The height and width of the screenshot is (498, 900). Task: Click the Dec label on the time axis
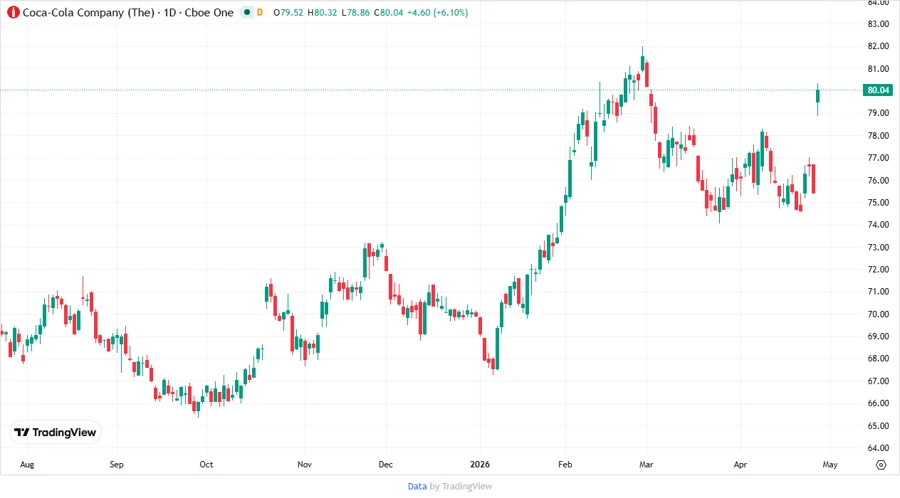[x=386, y=465]
